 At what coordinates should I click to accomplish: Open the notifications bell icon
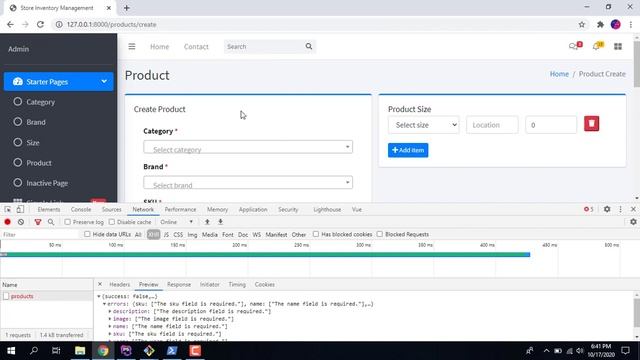pyautogui.click(x=596, y=47)
